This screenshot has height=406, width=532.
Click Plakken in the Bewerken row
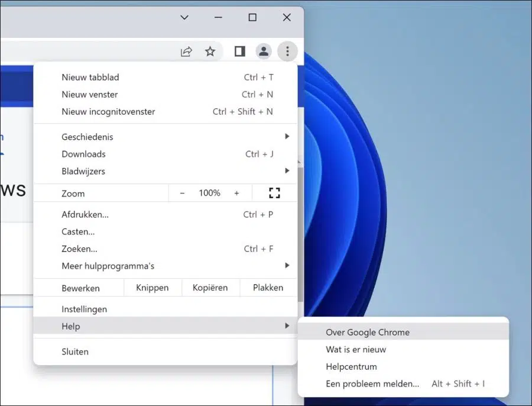(x=268, y=288)
